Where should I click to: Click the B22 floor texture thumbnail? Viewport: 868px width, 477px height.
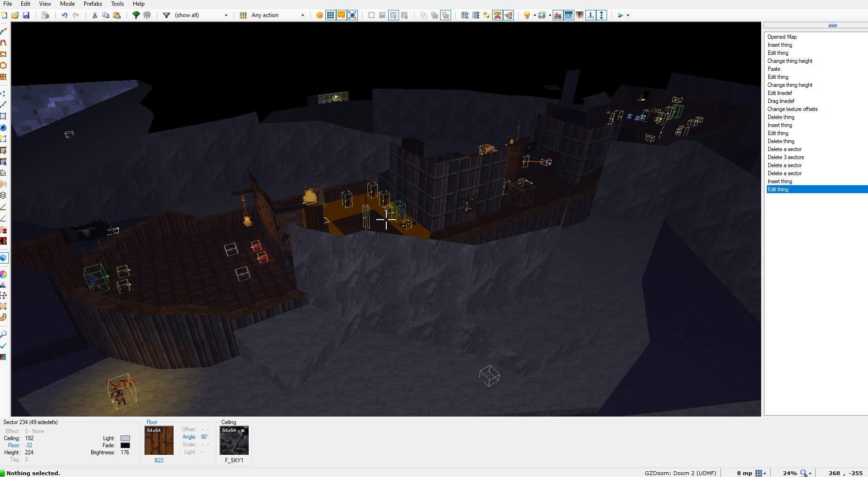pyautogui.click(x=159, y=441)
